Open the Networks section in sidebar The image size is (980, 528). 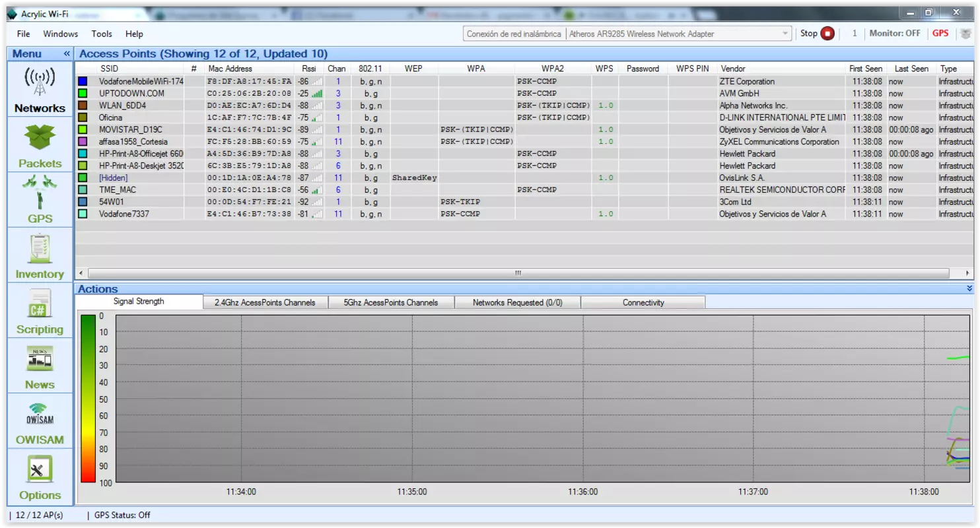pos(40,90)
